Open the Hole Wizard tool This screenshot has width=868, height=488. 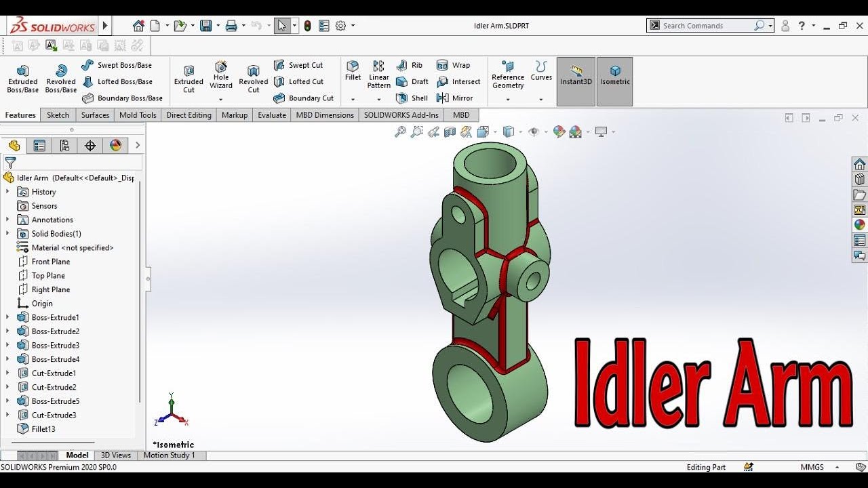coord(221,75)
